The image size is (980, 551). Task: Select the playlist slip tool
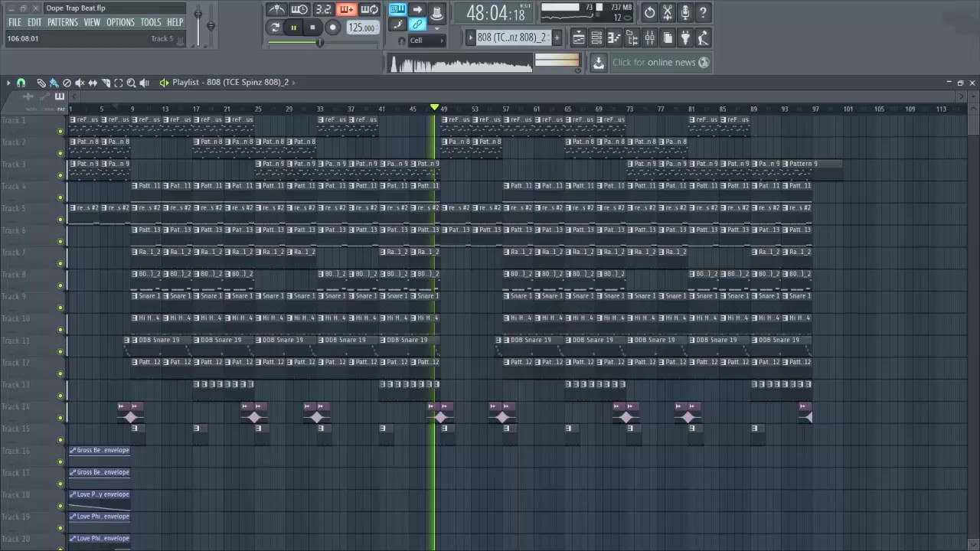pyautogui.click(x=93, y=83)
